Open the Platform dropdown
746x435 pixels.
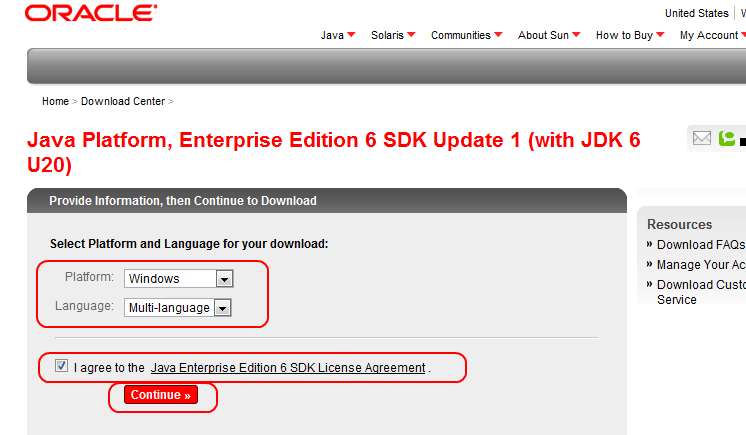coord(224,278)
